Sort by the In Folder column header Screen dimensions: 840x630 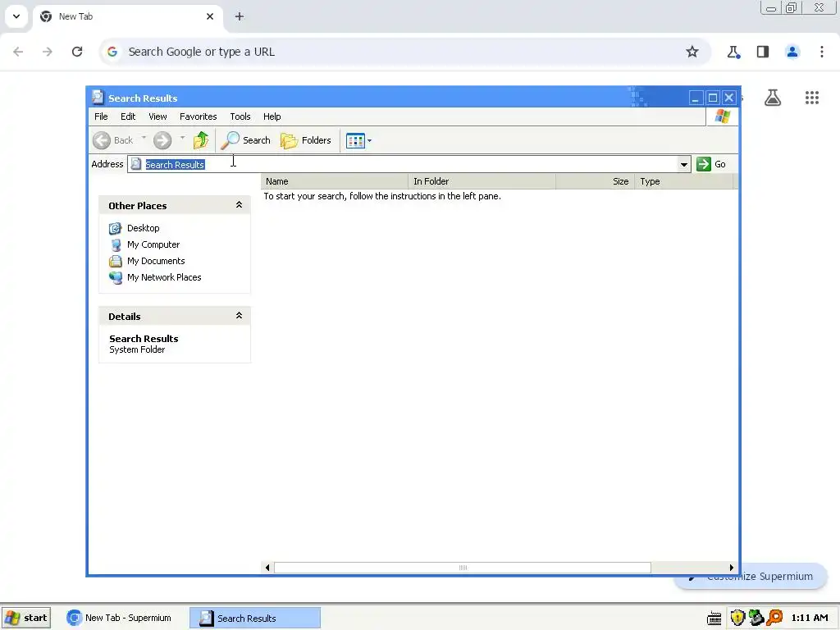point(482,181)
